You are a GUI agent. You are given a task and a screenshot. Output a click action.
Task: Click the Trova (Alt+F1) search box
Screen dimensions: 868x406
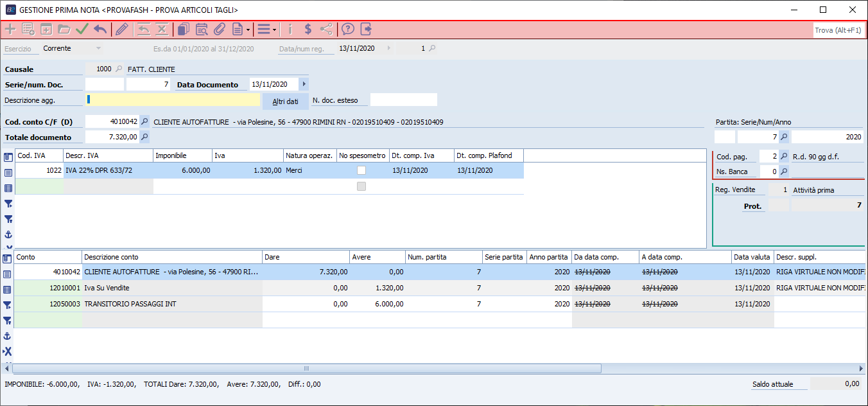838,30
